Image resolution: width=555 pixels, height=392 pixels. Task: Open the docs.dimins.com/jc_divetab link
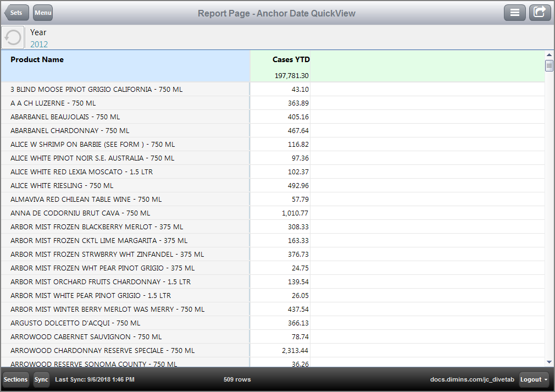click(x=471, y=379)
